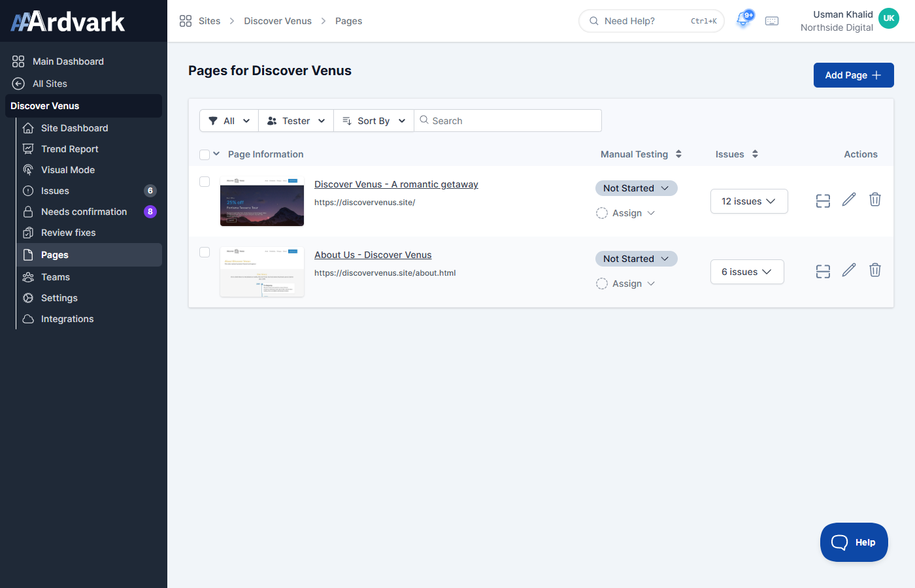
Task: Click the Search pages input field
Action: 508,121
